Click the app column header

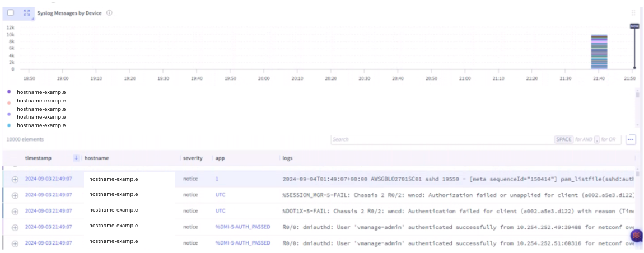[x=220, y=158]
